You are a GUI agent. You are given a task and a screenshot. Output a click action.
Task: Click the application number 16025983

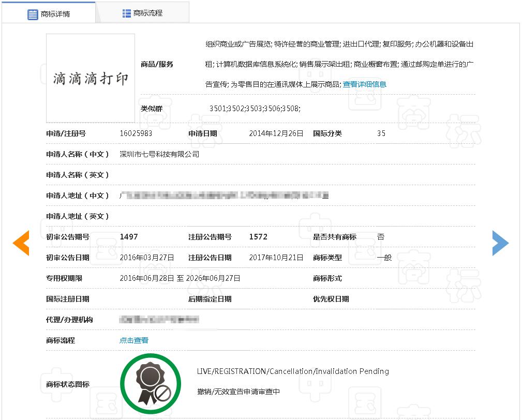point(136,133)
